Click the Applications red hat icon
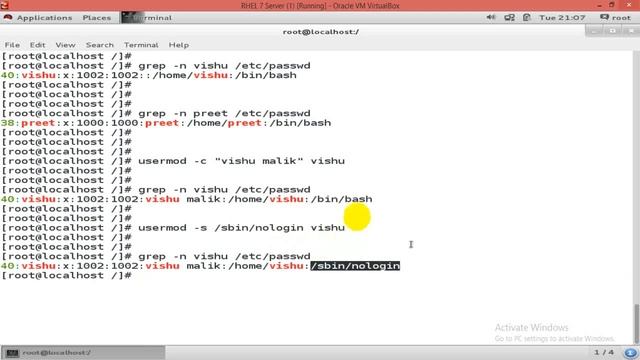Image resolution: width=640 pixels, height=360 pixels. (x=8, y=18)
